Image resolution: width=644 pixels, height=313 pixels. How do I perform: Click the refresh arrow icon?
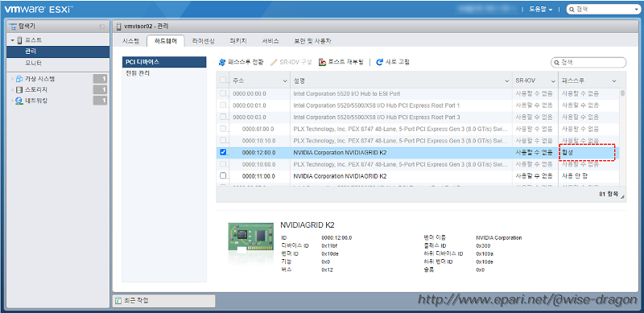click(379, 62)
